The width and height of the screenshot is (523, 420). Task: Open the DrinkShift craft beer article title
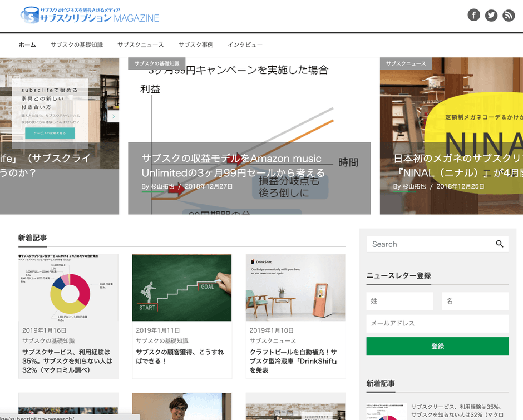tap(294, 361)
